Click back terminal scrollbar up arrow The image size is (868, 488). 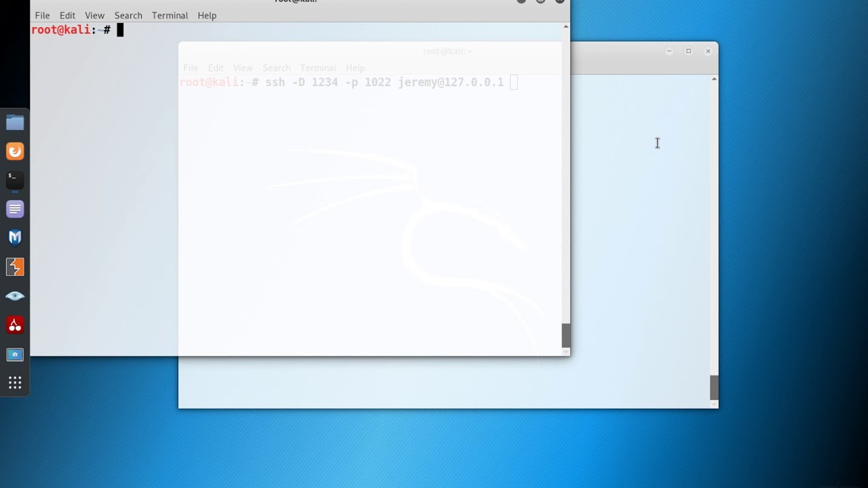(714, 79)
